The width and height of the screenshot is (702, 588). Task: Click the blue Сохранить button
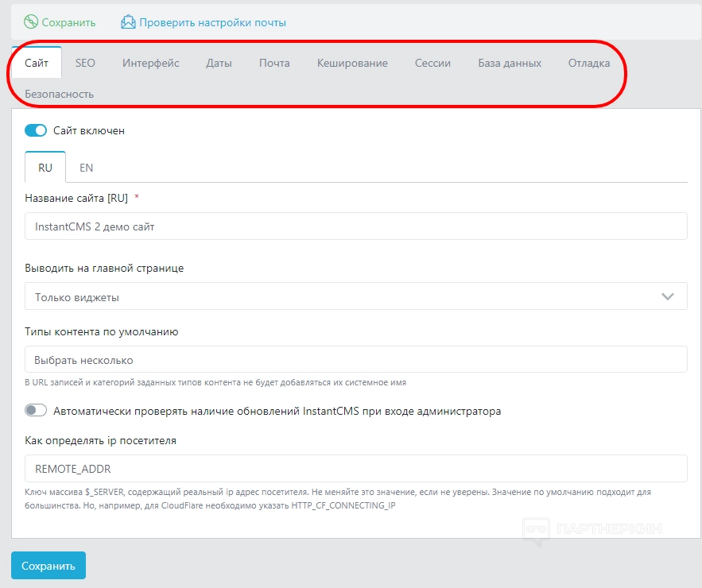pos(48,566)
